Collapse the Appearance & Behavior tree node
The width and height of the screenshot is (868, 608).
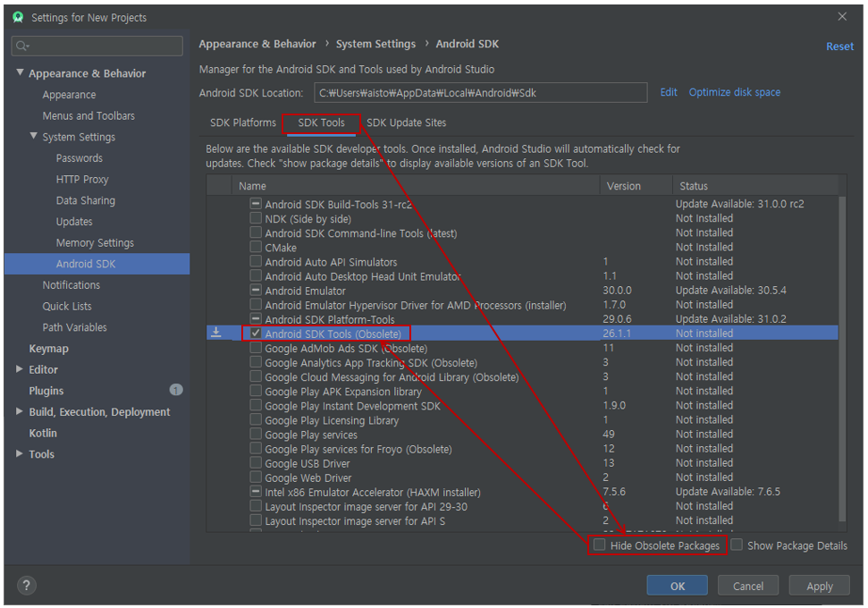point(20,72)
